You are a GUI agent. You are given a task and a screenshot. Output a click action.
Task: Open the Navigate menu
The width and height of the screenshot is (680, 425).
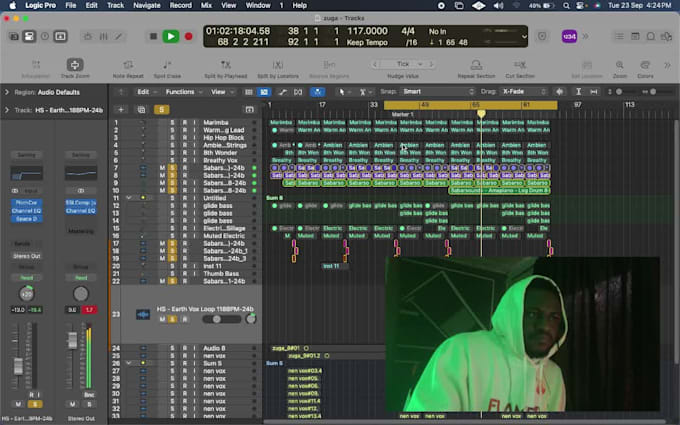pos(147,6)
